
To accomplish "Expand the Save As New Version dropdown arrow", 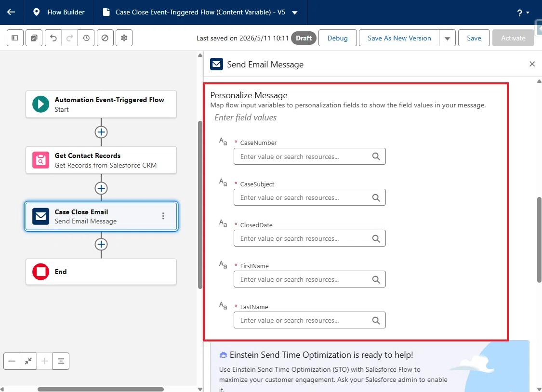I will point(447,38).
